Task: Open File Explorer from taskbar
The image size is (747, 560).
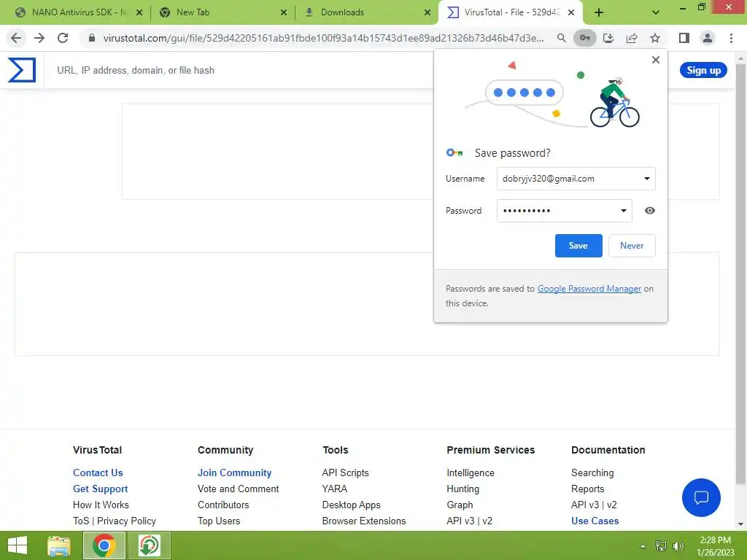Action: click(58, 545)
